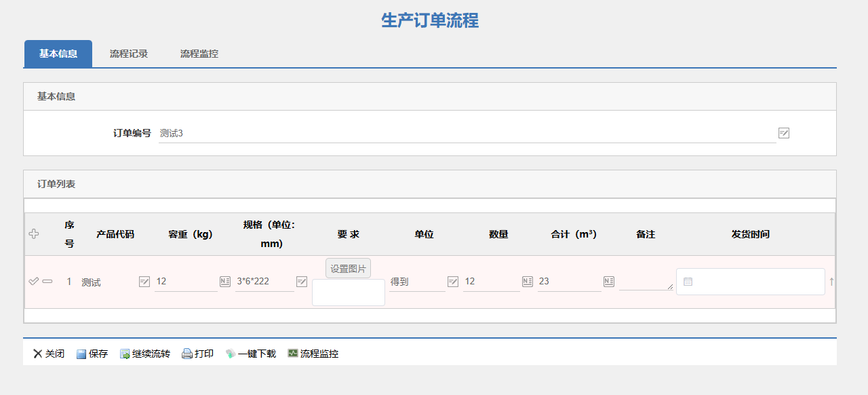Click the confirm checkmark icon in row 1
Screen dimensions: 868x395
(33, 282)
